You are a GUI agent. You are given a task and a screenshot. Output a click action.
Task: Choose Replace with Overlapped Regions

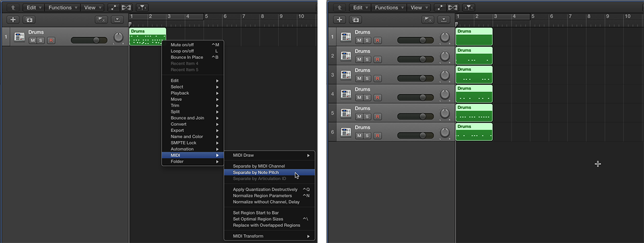click(x=269, y=225)
